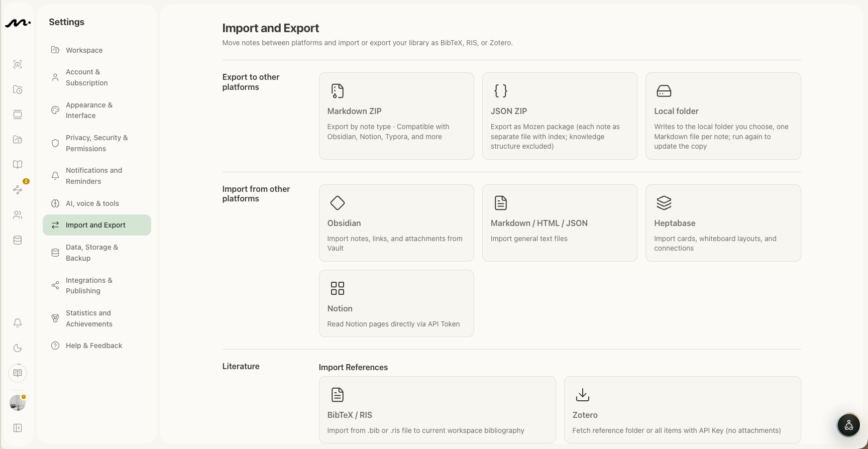This screenshot has height=449, width=868.
Task: Open the open-book icon in left rail
Action: pyautogui.click(x=18, y=165)
